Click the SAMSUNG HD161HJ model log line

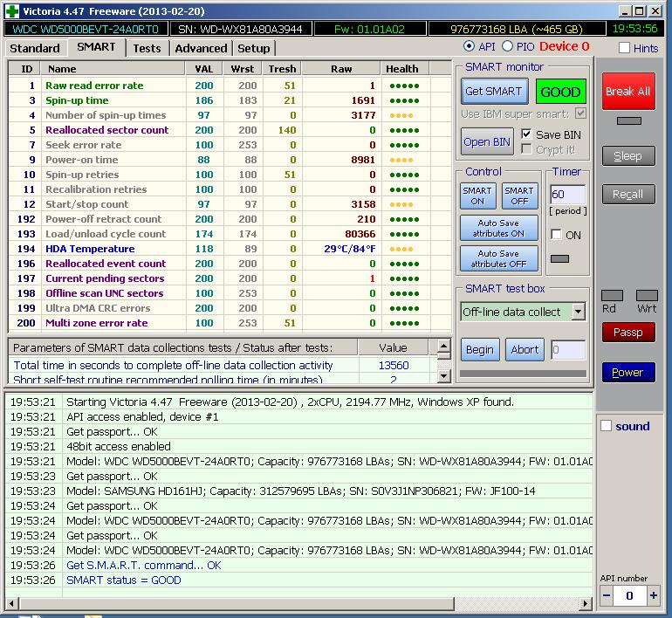[x=301, y=491]
